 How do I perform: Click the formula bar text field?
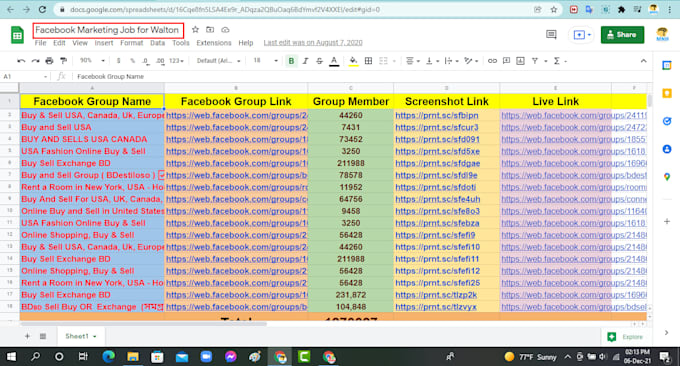click(362, 76)
